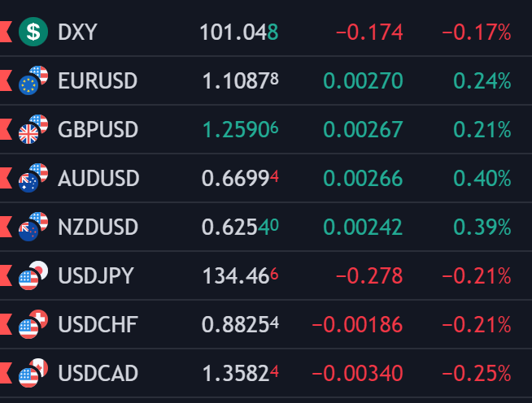Click the red flag marker beside DXY

pyautogui.click(x=5, y=32)
